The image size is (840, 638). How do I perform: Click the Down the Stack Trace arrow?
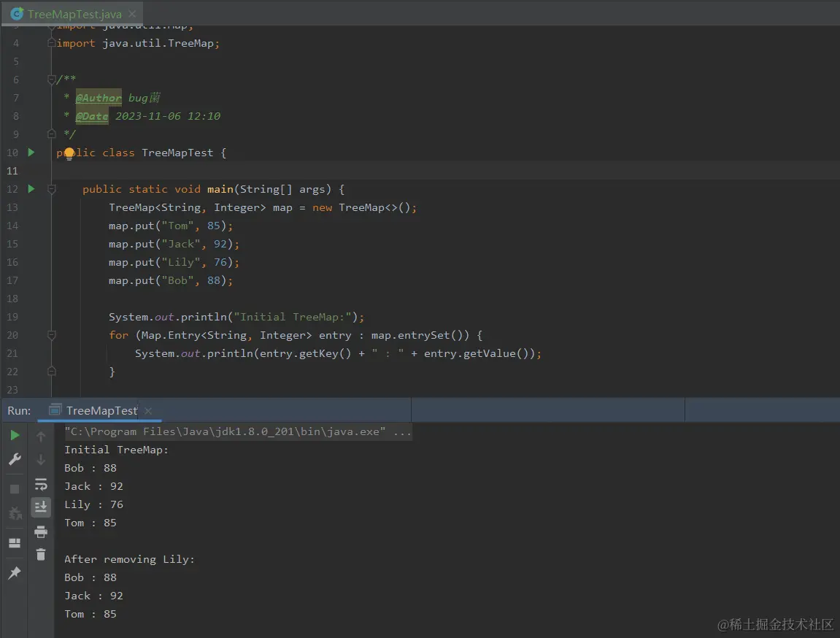click(x=41, y=460)
